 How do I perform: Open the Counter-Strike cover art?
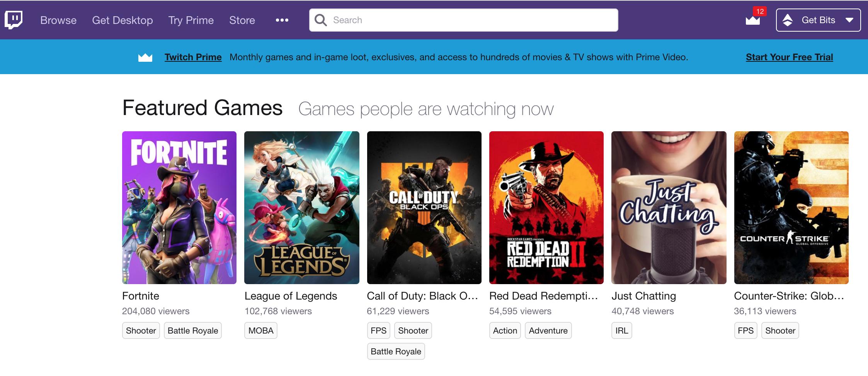point(791,208)
